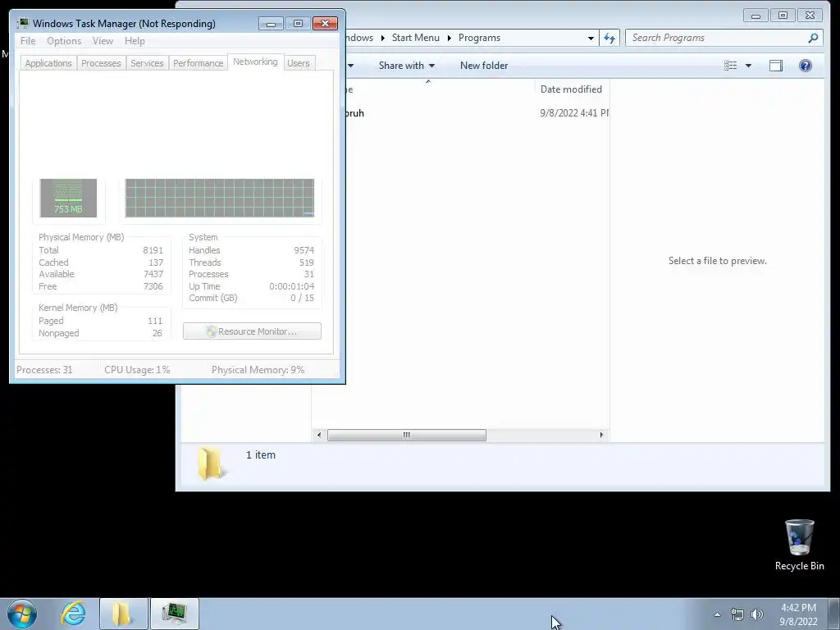Close the Task Manager window

325,24
